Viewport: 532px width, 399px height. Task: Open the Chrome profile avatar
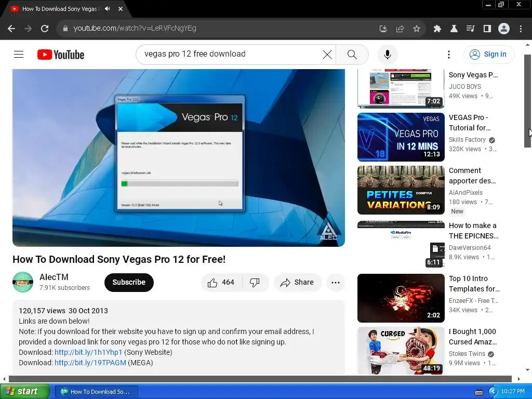(x=504, y=29)
